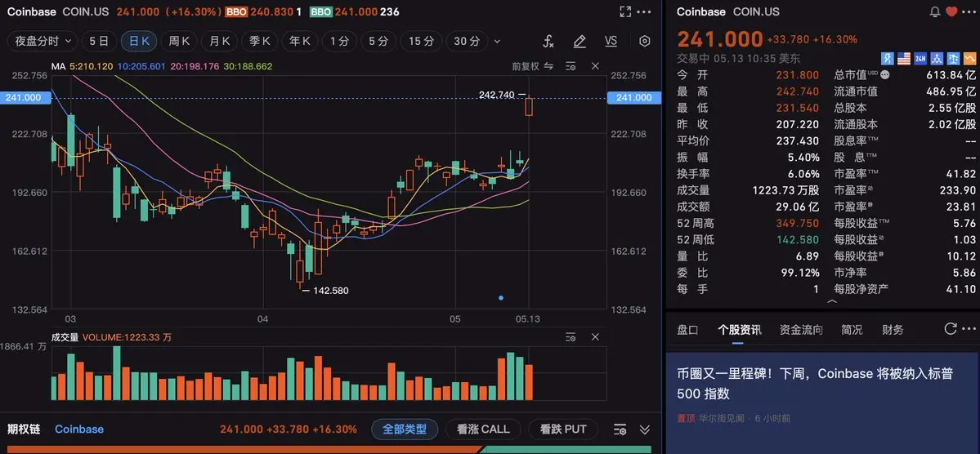Select the 1分 interval
980x454 pixels.
339,41
